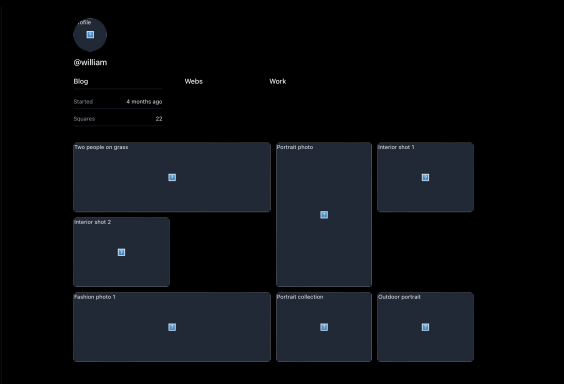Click the broken image icon in Interior shot 1
The image size is (564, 384).
click(425, 177)
